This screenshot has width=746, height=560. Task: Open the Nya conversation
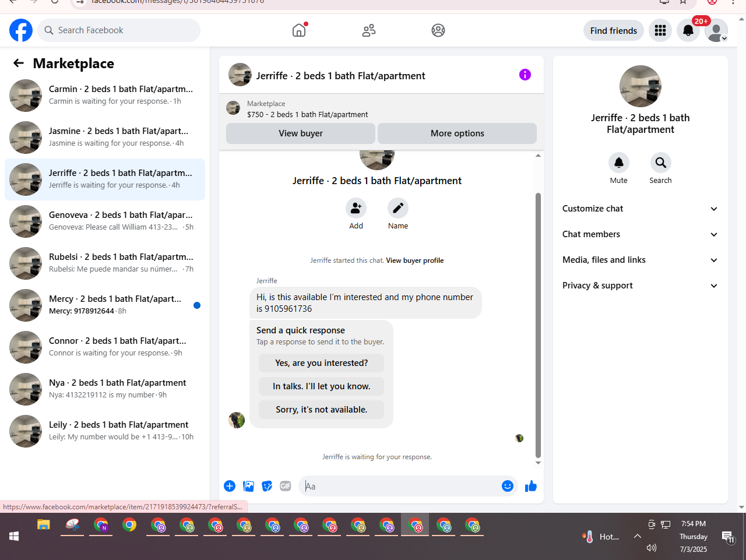(x=105, y=389)
